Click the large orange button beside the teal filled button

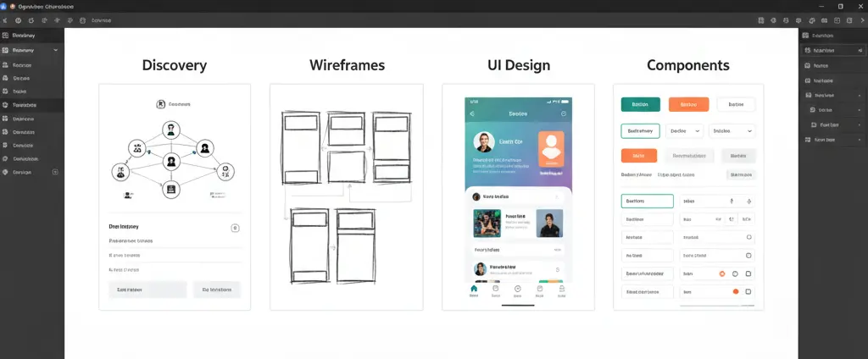[688, 104]
